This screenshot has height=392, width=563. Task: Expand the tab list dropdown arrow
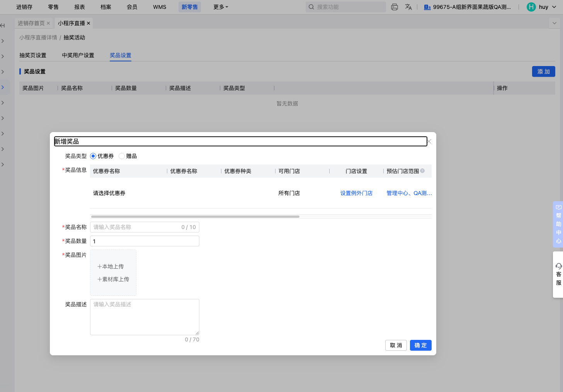554,23
